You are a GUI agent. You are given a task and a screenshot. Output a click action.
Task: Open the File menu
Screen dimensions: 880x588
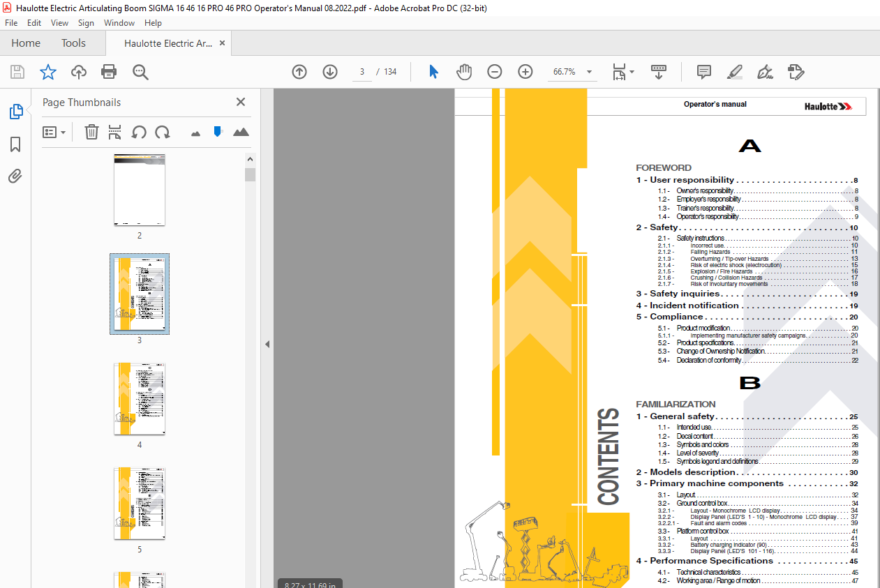[x=11, y=23]
